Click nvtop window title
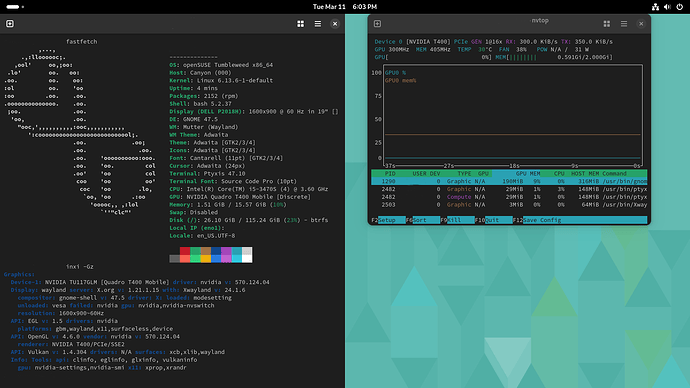The image size is (690, 388). coord(540,20)
